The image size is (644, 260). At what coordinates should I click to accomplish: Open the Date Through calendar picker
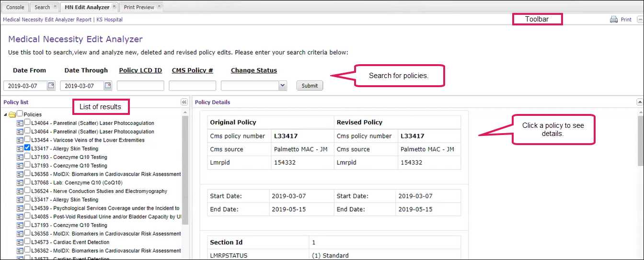[x=108, y=86]
